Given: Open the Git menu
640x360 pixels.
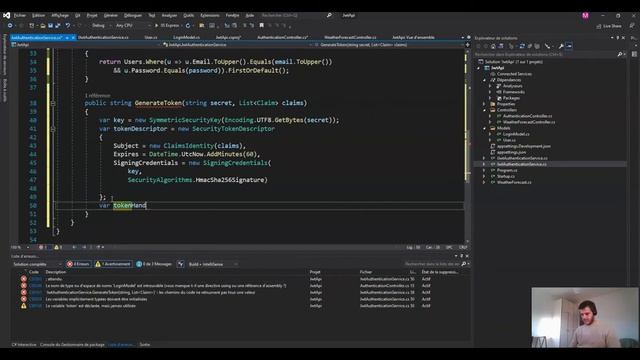Looking at the screenshot, I should point(78,16).
